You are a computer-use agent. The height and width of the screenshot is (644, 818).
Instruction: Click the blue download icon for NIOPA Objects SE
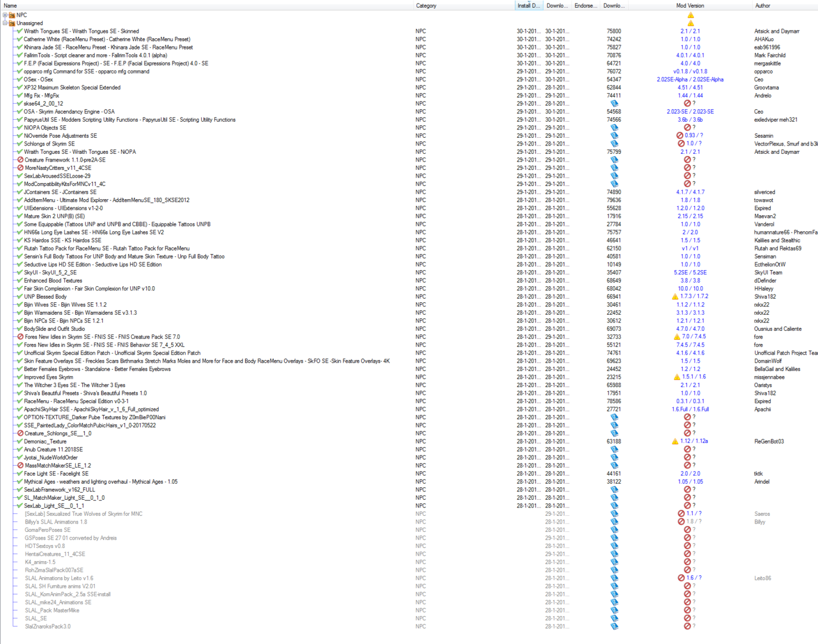[x=615, y=128]
